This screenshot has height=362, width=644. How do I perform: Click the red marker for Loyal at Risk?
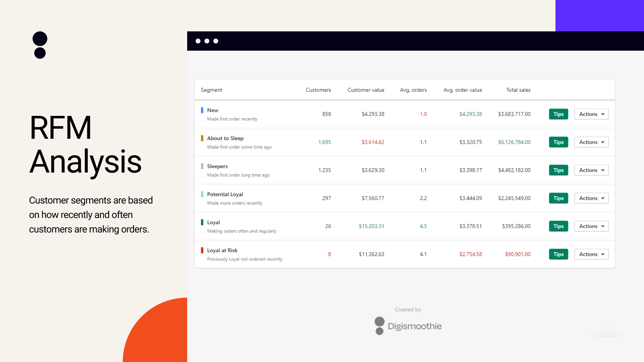click(x=202, y=250)
